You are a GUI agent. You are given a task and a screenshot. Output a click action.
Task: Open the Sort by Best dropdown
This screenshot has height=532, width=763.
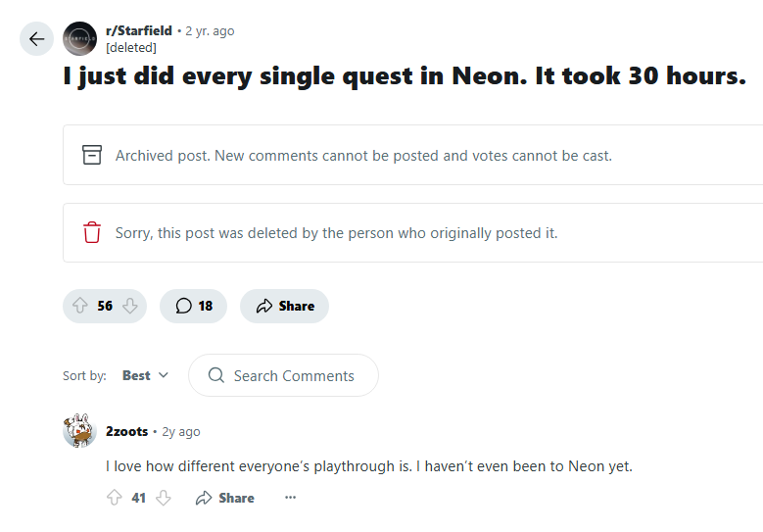[145, 375]
